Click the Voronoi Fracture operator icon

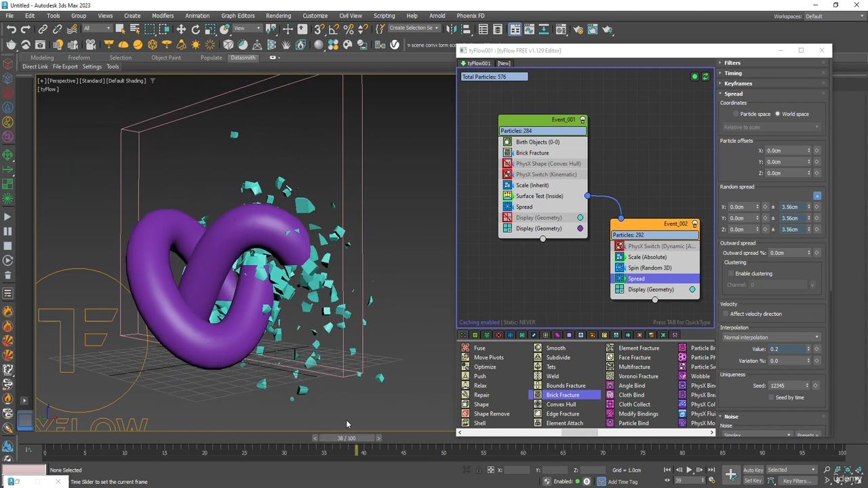point(610,376)
